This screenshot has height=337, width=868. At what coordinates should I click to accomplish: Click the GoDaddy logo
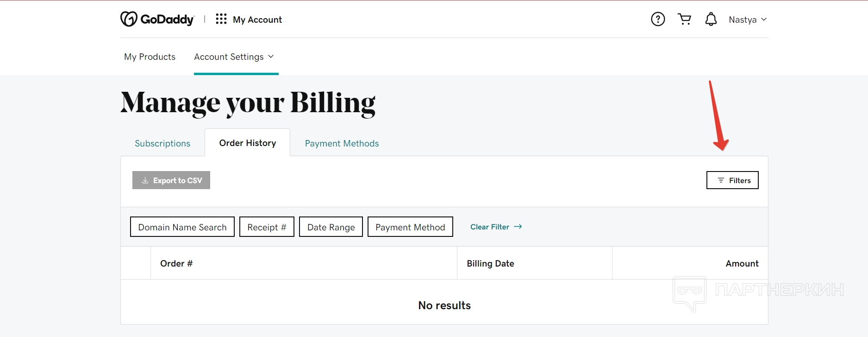pos(157,19)
